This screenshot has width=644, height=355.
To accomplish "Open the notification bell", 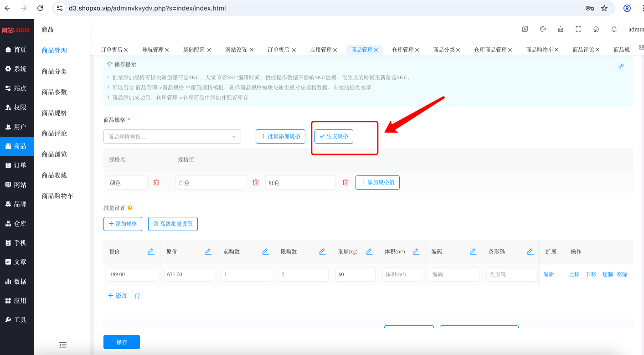I will pyautogui.click(x=614, y=29).
